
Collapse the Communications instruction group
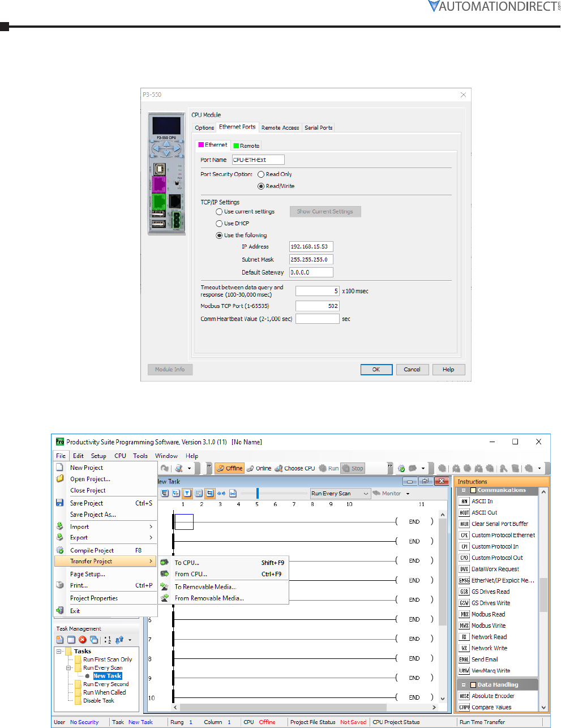pos(464,490)
